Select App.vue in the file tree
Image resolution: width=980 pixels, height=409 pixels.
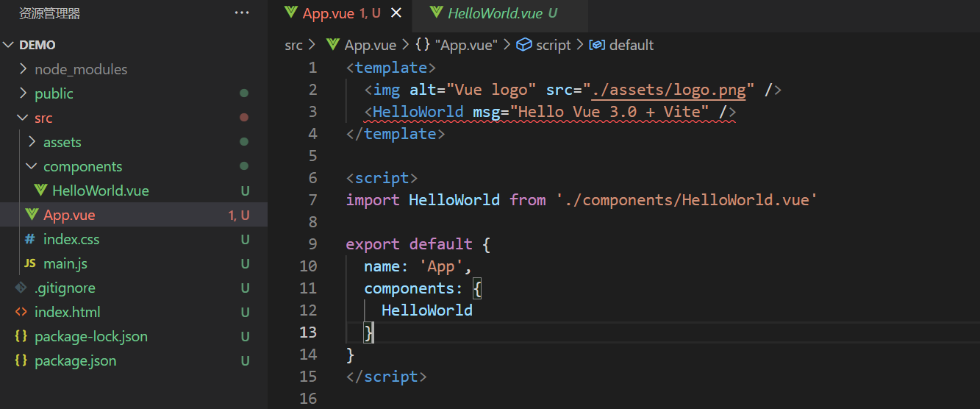coord(69,215)
